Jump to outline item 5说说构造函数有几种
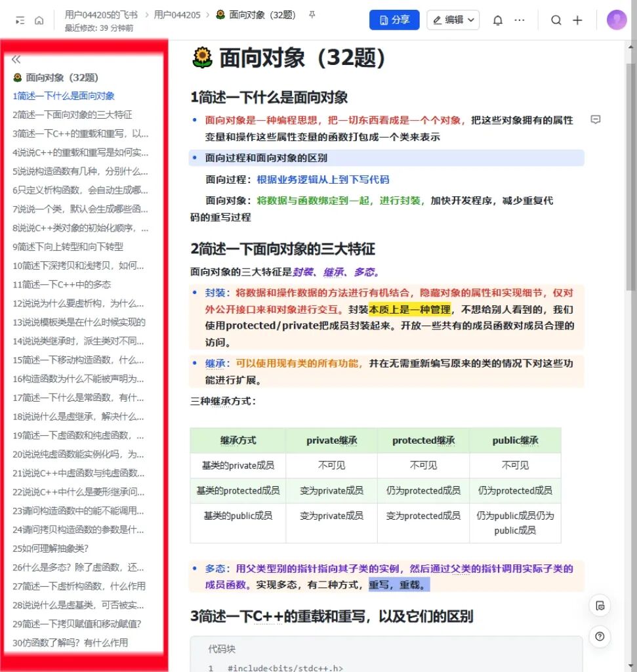The width and height of the screenshot is (637, 672). 81,171
